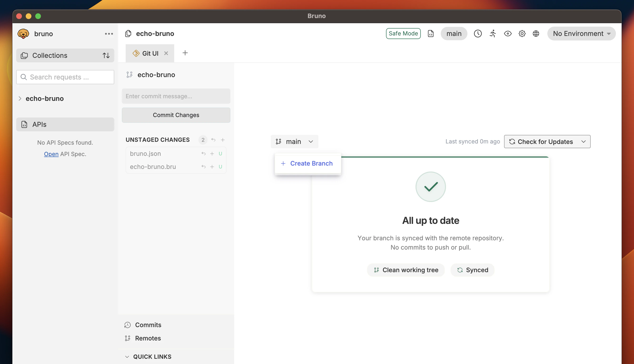The width and height of the screenshot is (634, 364).
Task: Toggle Safe Mode in the toolbar
Action: (403, 33)
